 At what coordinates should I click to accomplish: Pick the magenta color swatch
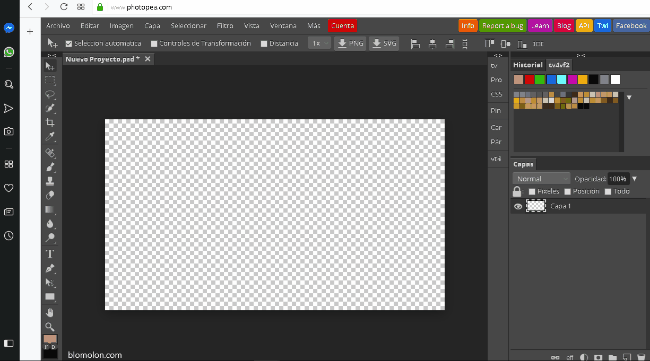click(x=572, y=80)
